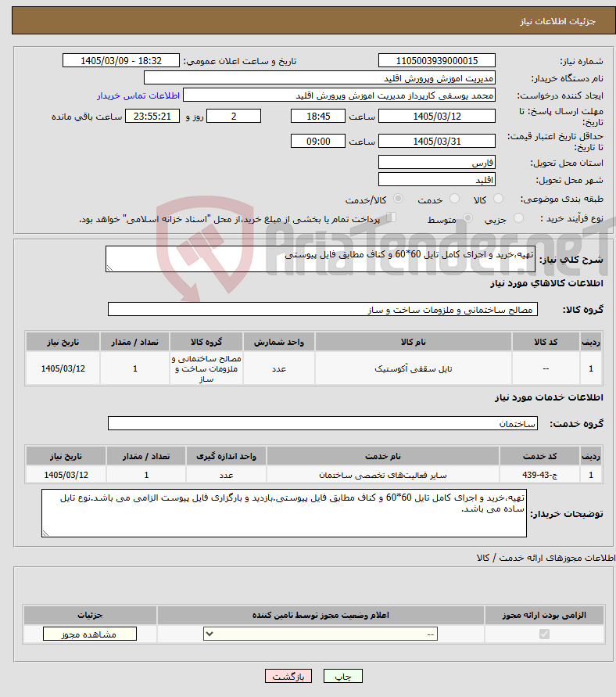This screenshot has width=616, height=697.
Task: Click the remaining time field 23:55:21
Action: (152, 116)
